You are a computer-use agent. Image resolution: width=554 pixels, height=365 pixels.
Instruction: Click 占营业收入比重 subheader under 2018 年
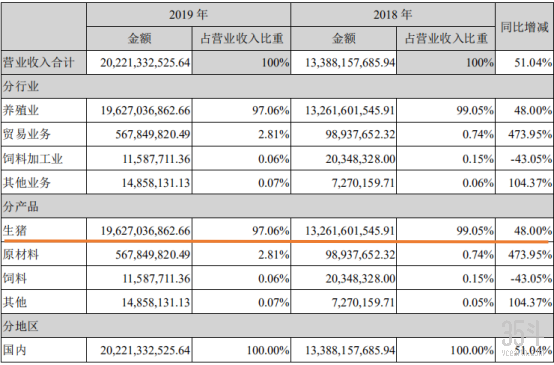tap(446, 38)
